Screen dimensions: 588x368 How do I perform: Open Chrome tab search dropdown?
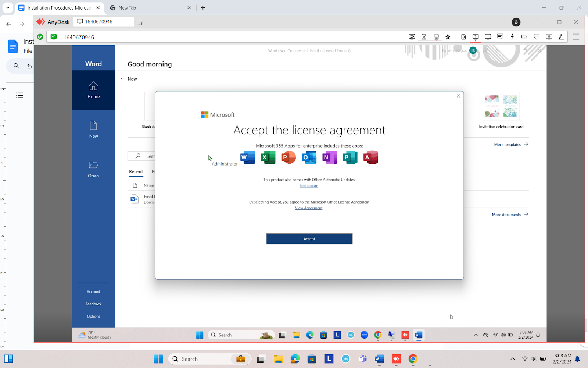tap(8, 7)
